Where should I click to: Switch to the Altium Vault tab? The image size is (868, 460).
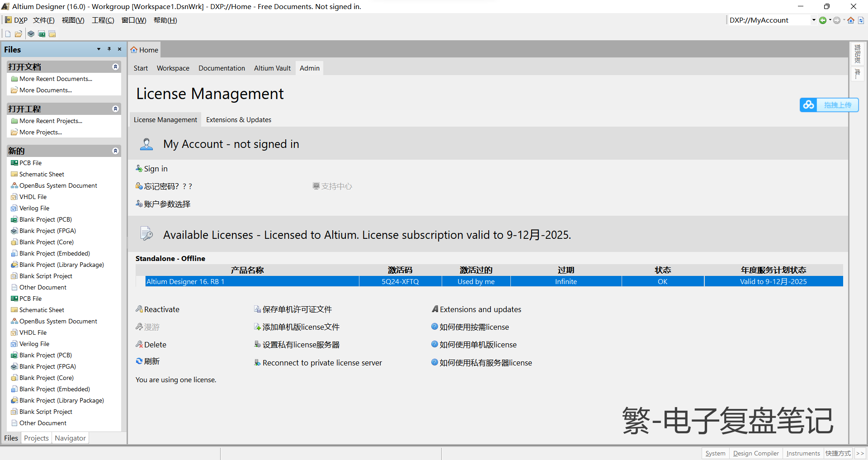coord(272,68)
